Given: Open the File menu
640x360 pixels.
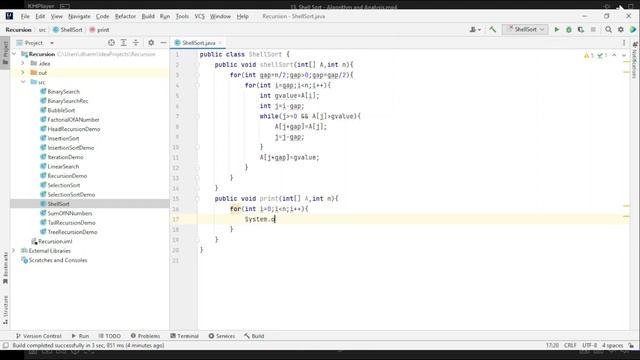Looking at the screenshot, I should coord(25,16).
